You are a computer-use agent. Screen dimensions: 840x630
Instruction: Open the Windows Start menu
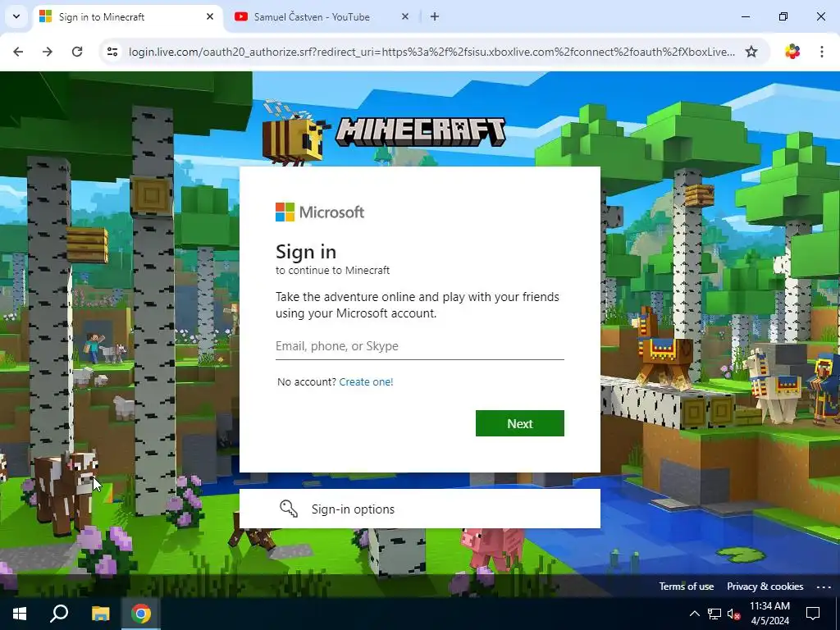[x=20, y=614]
